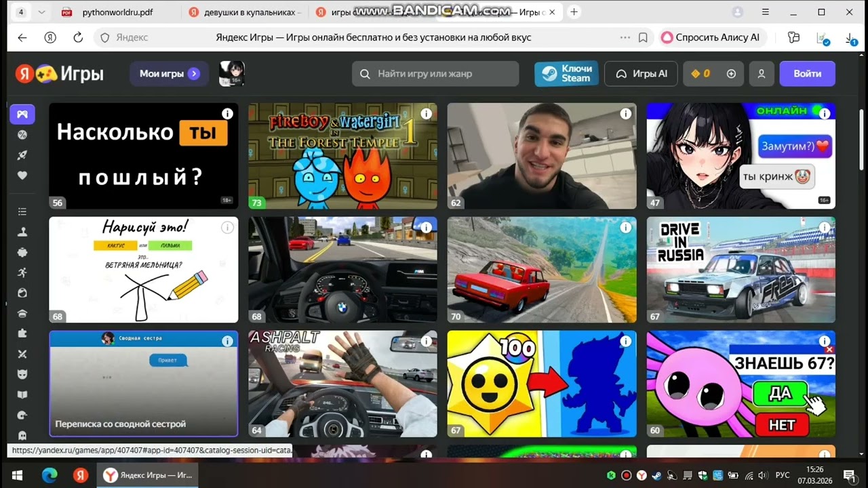868x488 pixels.
Task: Open the Windows notification center
Action: 849,475
